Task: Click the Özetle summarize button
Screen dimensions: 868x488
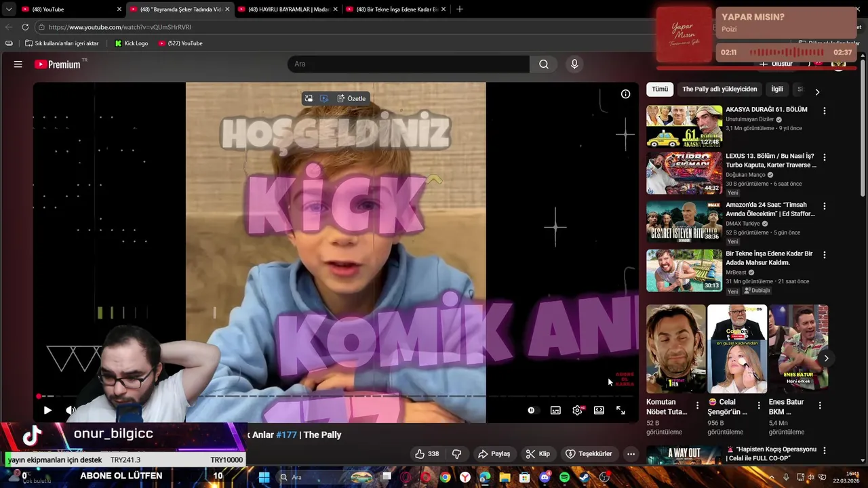Action: (x=352, y=98)
